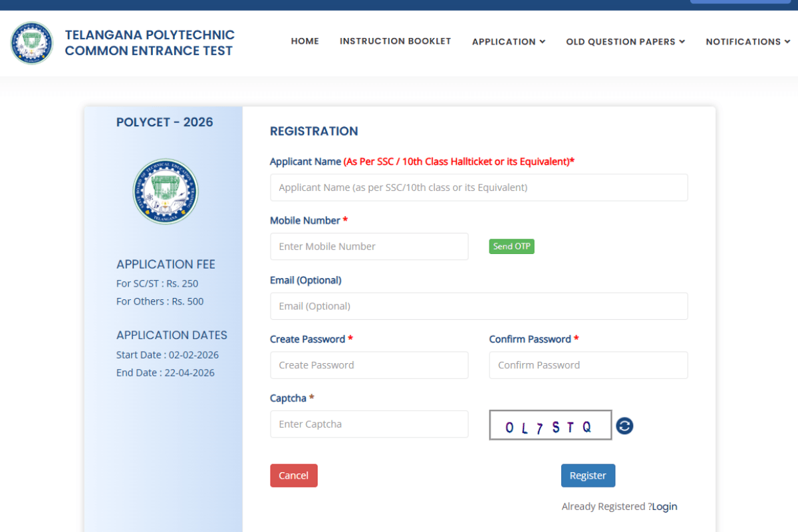The width and height of the screenshot is (798, 532).
Task: Click the blue Register button
Action: [588, 475]
